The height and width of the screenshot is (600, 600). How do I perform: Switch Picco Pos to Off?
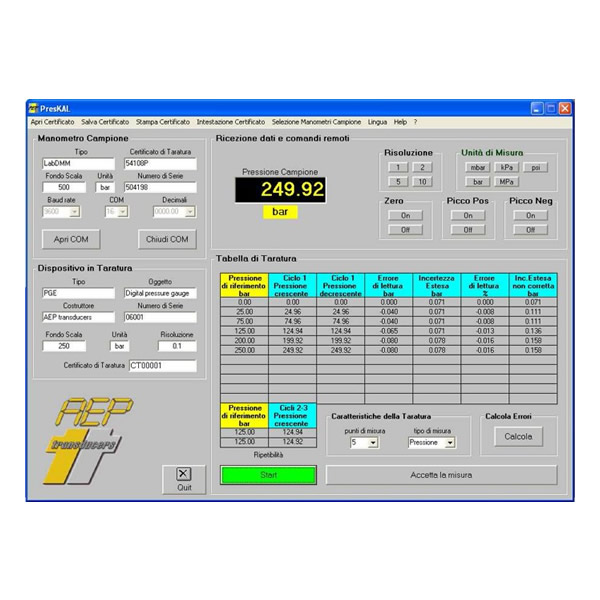[467, 229]
